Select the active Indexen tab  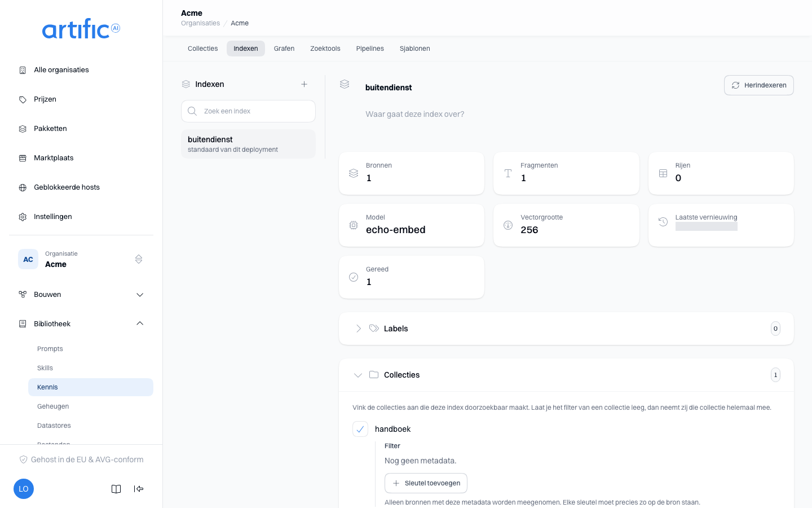[x=246, y=49]
